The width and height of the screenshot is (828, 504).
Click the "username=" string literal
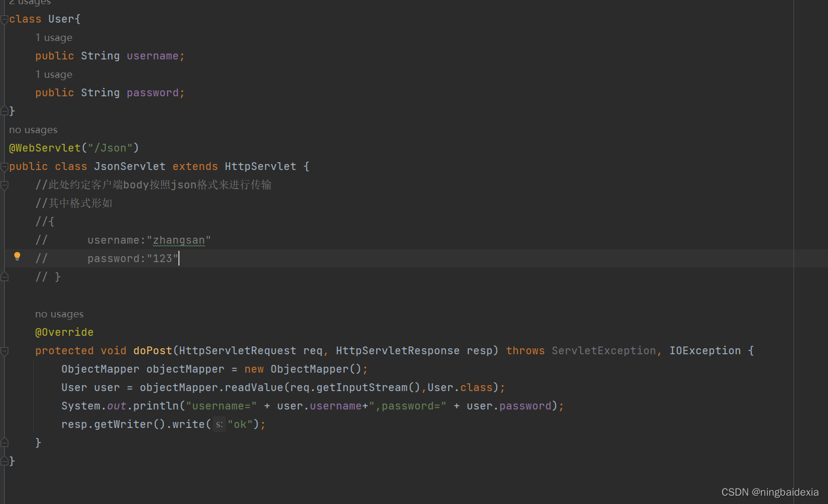point(221,406)
